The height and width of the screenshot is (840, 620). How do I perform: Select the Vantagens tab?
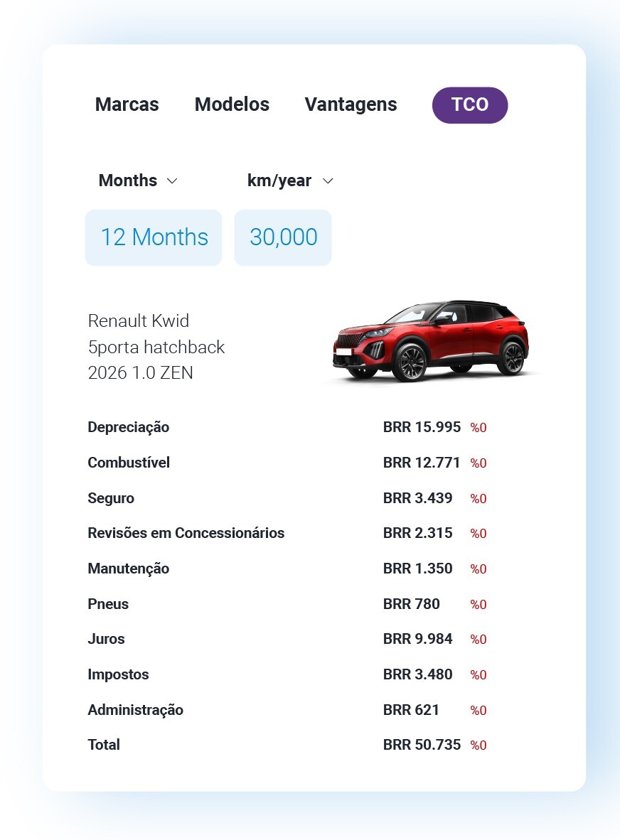[x=351, y=104]
